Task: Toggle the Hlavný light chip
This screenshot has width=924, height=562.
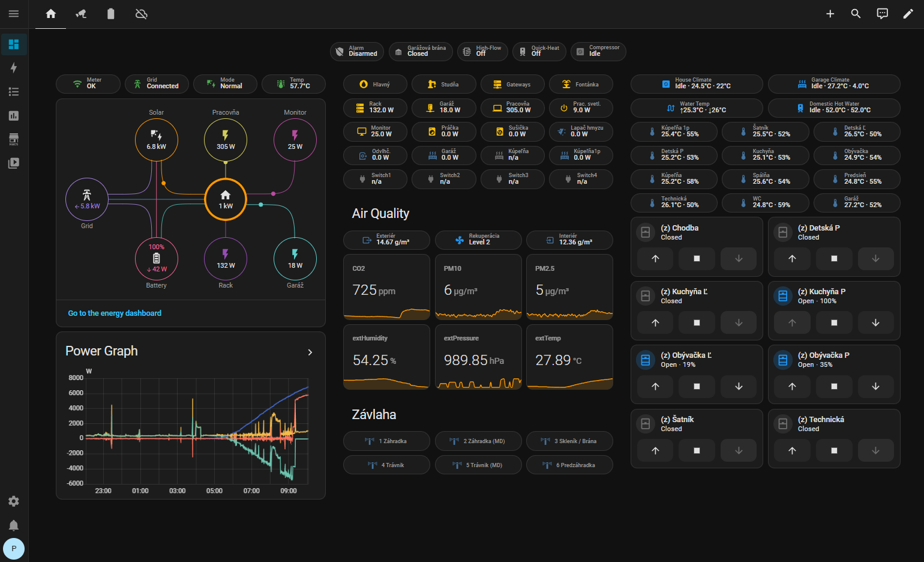Action: click(375, 85)
